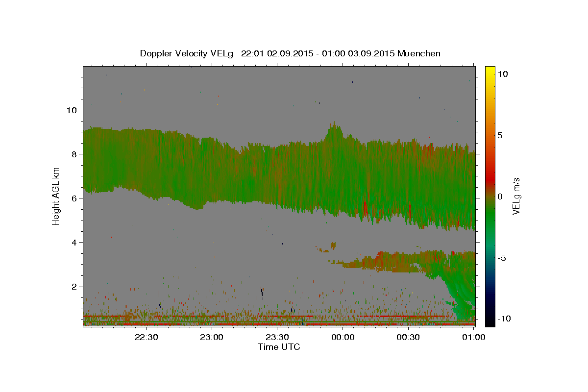The height and width of the screenshot is (392, 588).
Task: Click the 'Muenchen' location in the title
Action: coord(419,53)
